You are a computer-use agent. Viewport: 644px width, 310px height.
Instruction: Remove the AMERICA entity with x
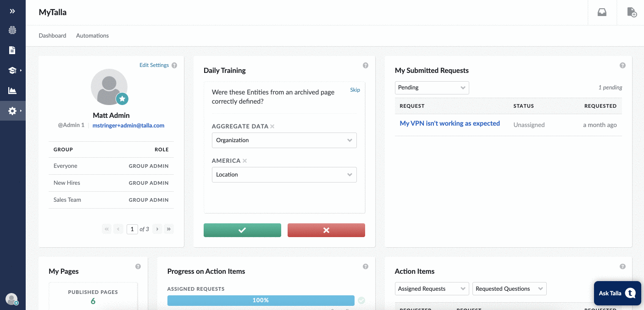[245, 161]
